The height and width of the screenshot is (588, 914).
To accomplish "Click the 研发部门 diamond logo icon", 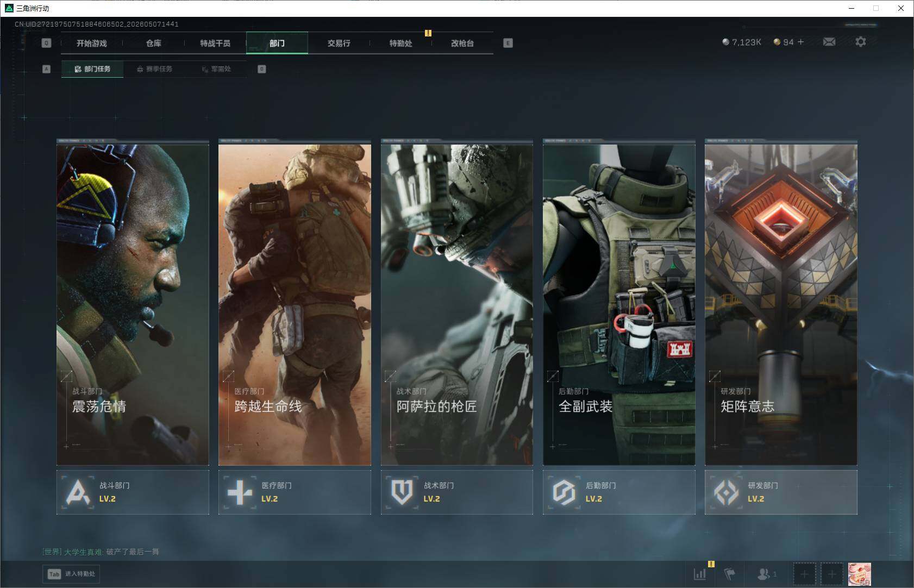I will [x=726, y=492].
